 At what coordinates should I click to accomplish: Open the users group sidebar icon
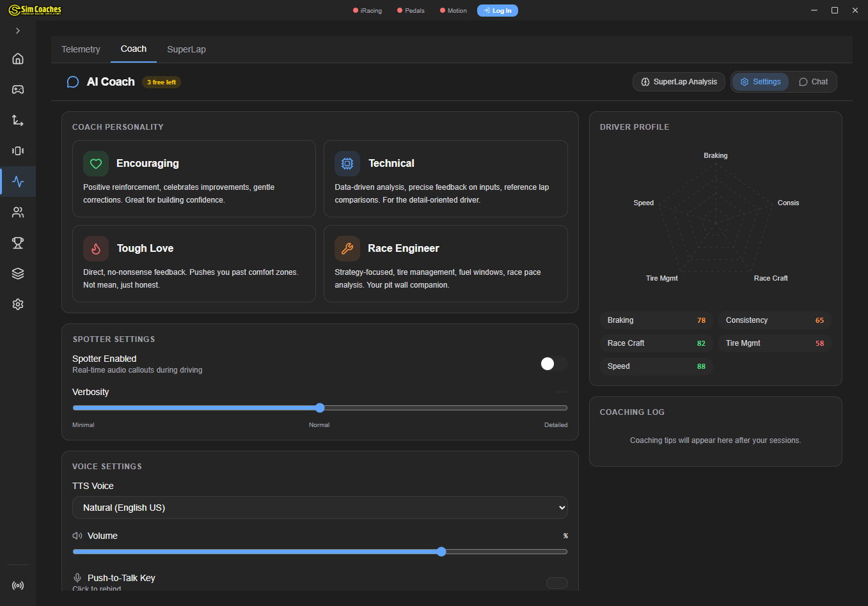18,212
